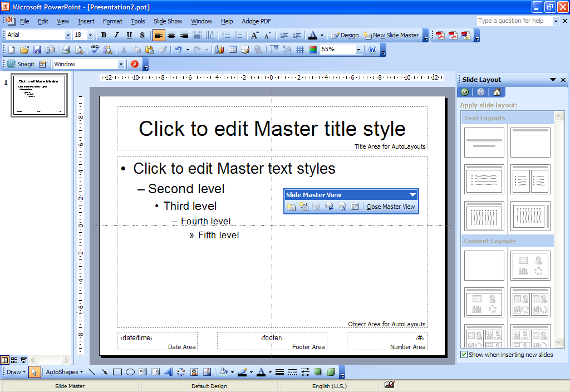Open Font Color dropdown arrow in Formatting toolbar
Viewport: 570px width, 392px height.
[x=322, y=35]
